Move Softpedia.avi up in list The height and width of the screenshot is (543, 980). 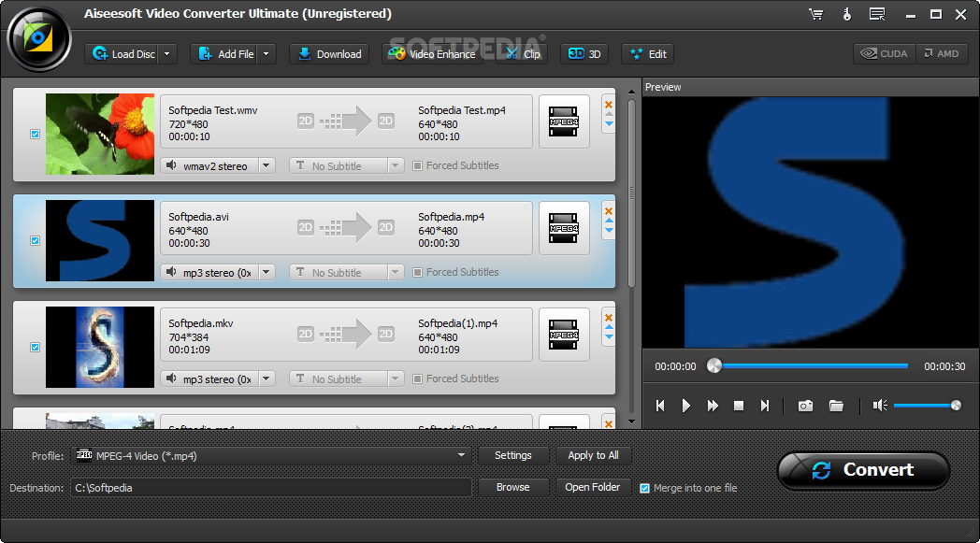[609, 221]
